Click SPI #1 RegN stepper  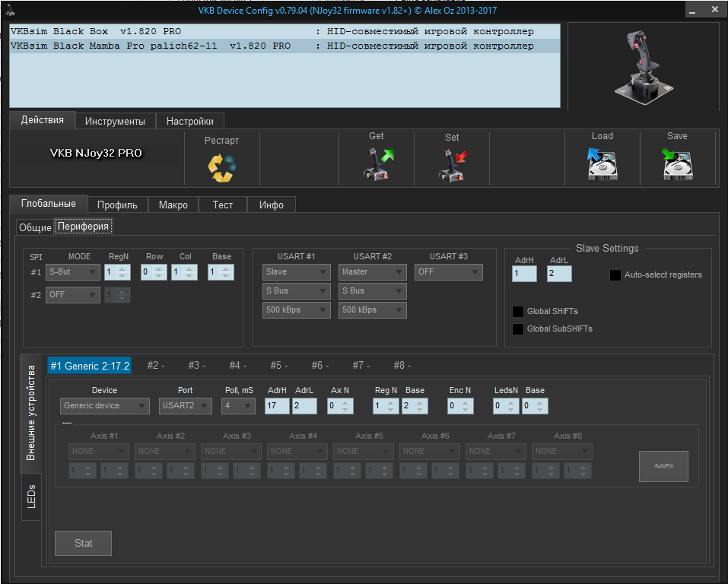(117, 272)
